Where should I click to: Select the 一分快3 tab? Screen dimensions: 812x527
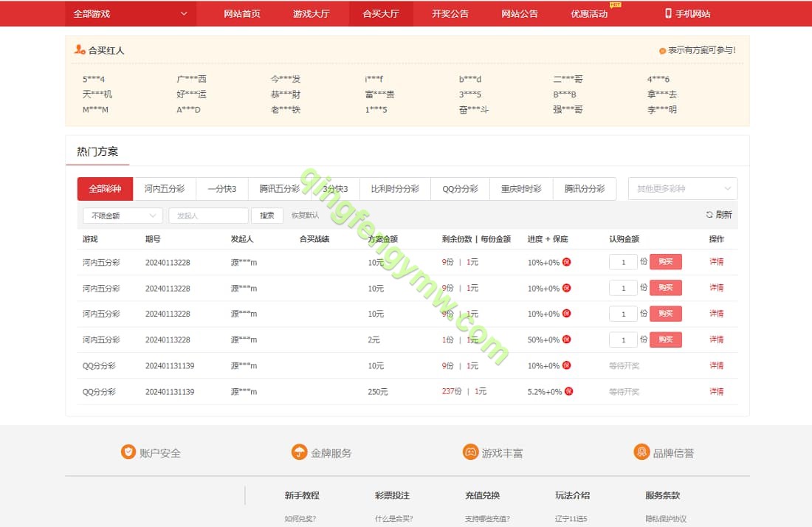(222, 188)
